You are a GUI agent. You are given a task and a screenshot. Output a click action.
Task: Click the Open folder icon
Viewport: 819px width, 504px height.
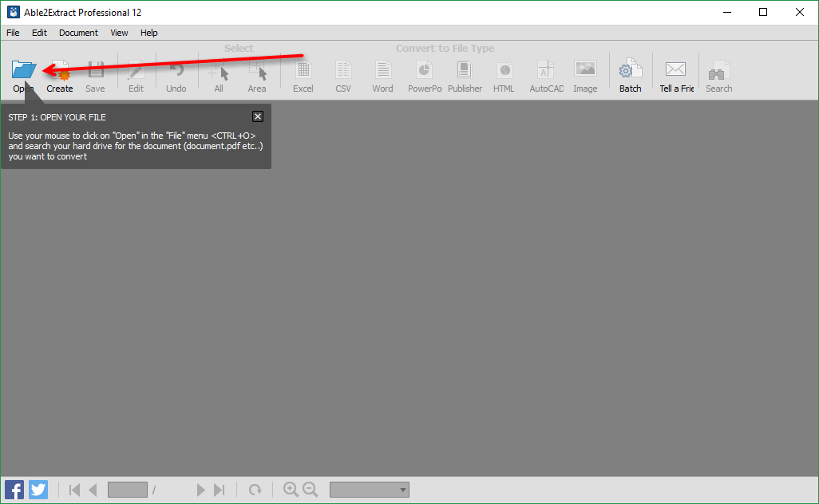[23, 69]
